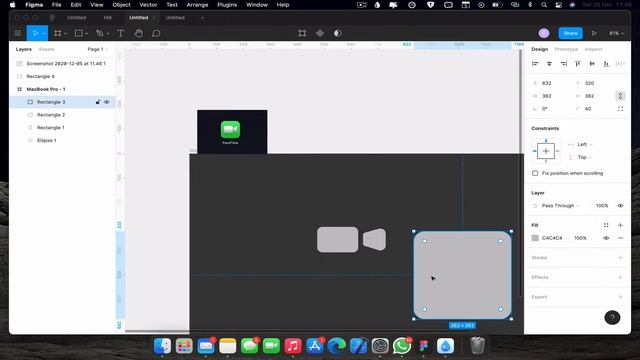Select the Rectangle 4 layer

pyautogui.click(x=40, y=77)
